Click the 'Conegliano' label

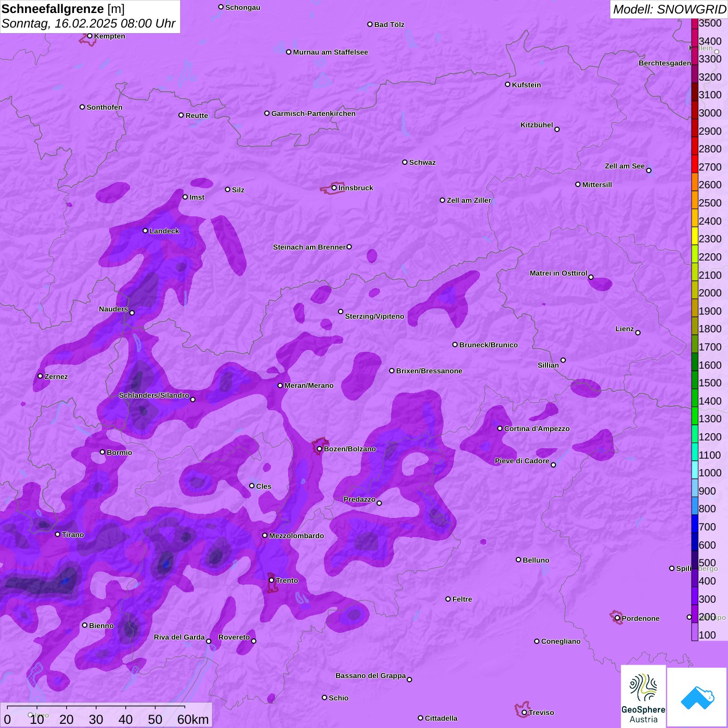pos(561,641)
